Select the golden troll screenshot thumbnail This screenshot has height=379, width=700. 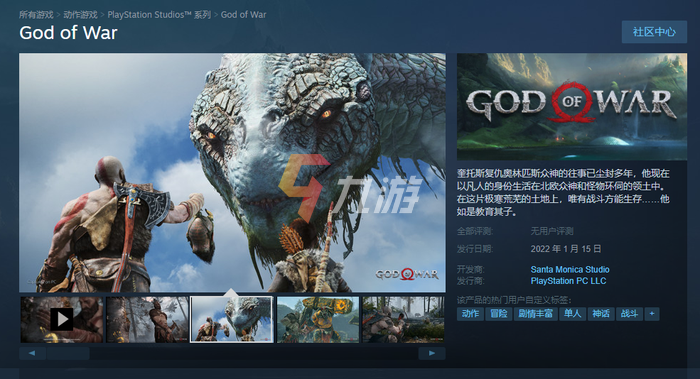click(318, 320)
